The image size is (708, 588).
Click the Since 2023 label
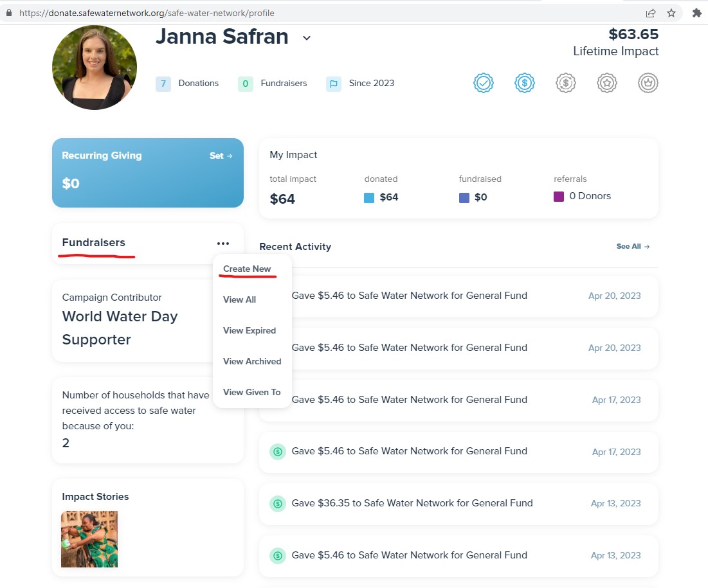click(371, 83)
